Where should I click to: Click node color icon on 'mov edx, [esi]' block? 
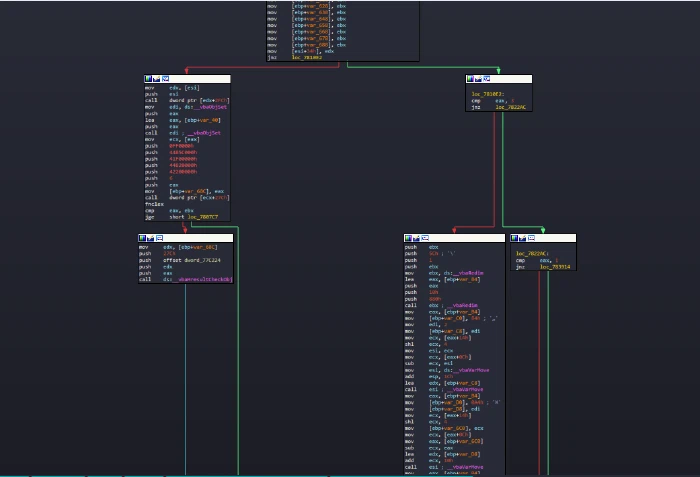148,79
